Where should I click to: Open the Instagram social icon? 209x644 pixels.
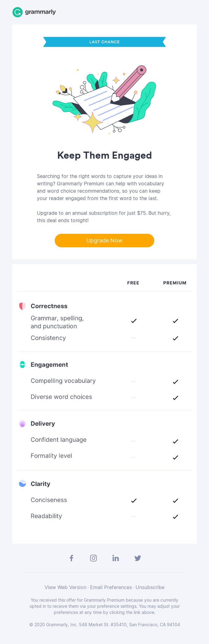pos(93,558)
